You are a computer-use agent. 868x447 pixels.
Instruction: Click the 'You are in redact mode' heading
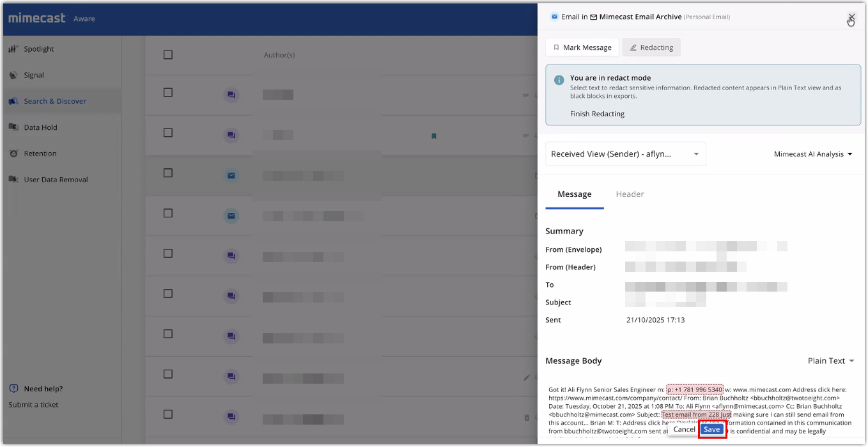click(610, 78)
